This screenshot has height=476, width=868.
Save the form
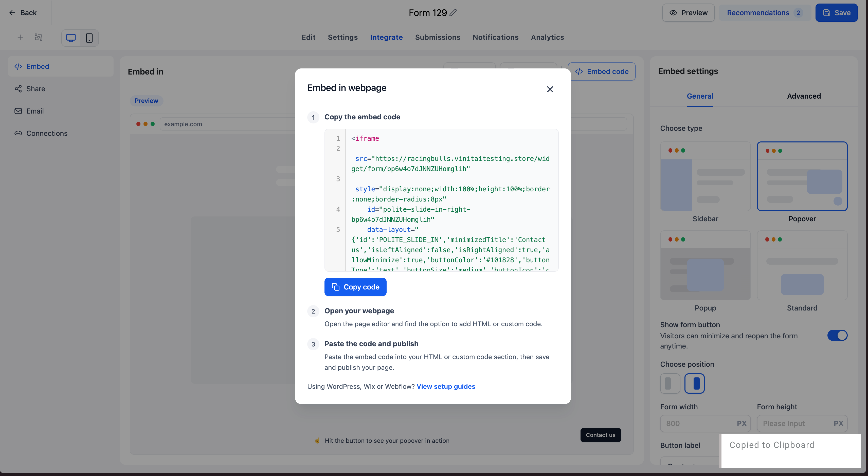836,13
